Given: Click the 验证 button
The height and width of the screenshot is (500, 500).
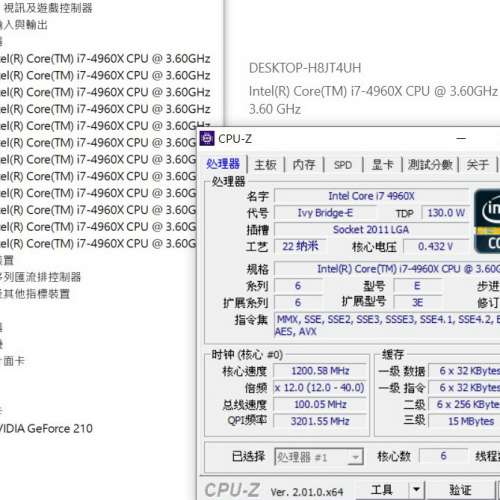Looking at the screenshot, I should point(460,490).
